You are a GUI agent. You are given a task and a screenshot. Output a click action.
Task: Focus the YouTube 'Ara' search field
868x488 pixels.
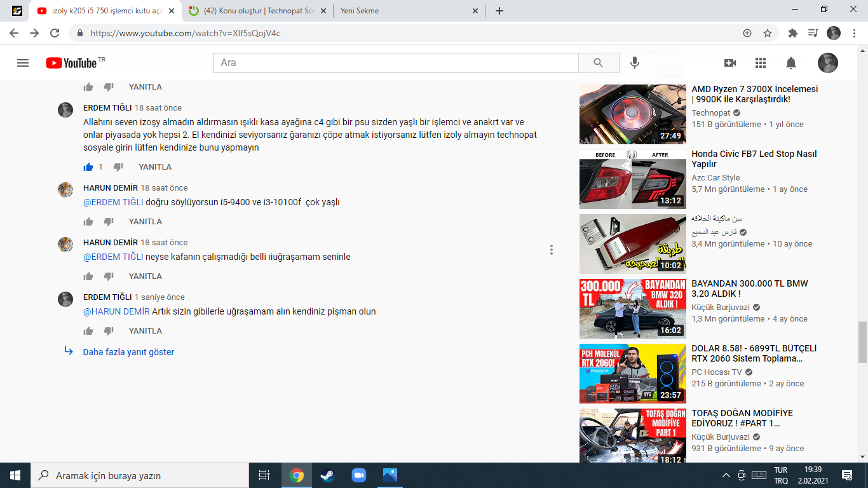click(395, 63)
